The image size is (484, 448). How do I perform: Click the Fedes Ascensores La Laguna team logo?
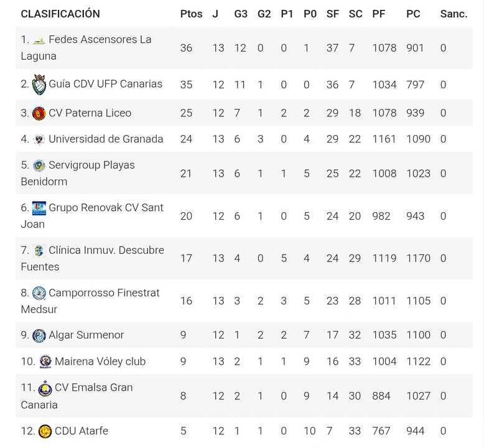39,40
